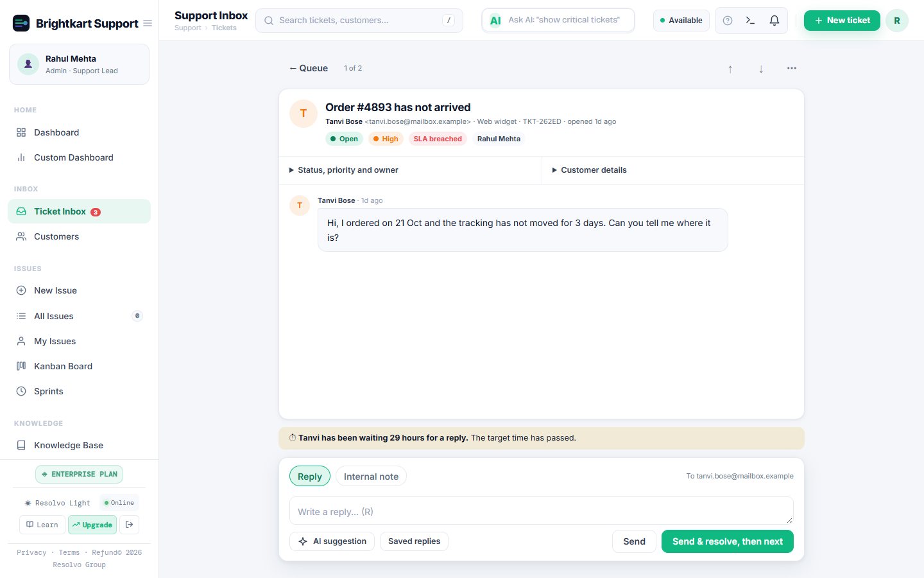Go back to the Queue
The image size is (924, 578).
point(309,68)
